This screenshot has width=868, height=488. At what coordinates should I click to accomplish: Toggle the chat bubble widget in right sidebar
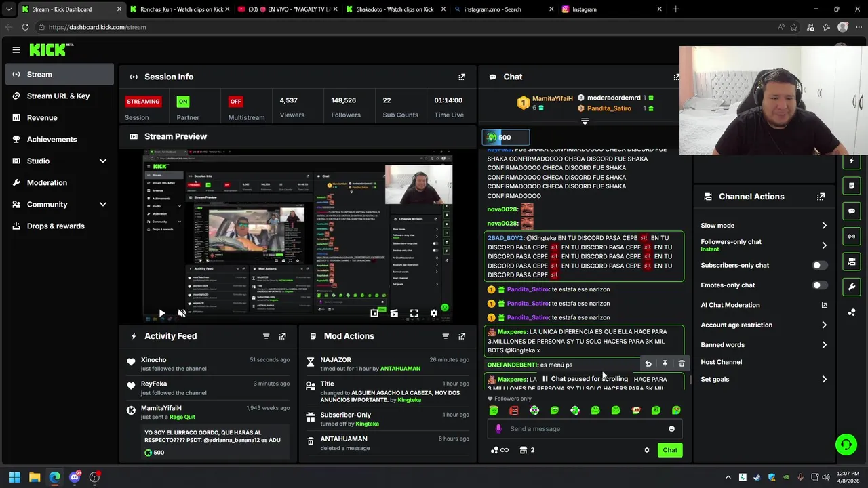pyautogui.click(x=852, y=211)
